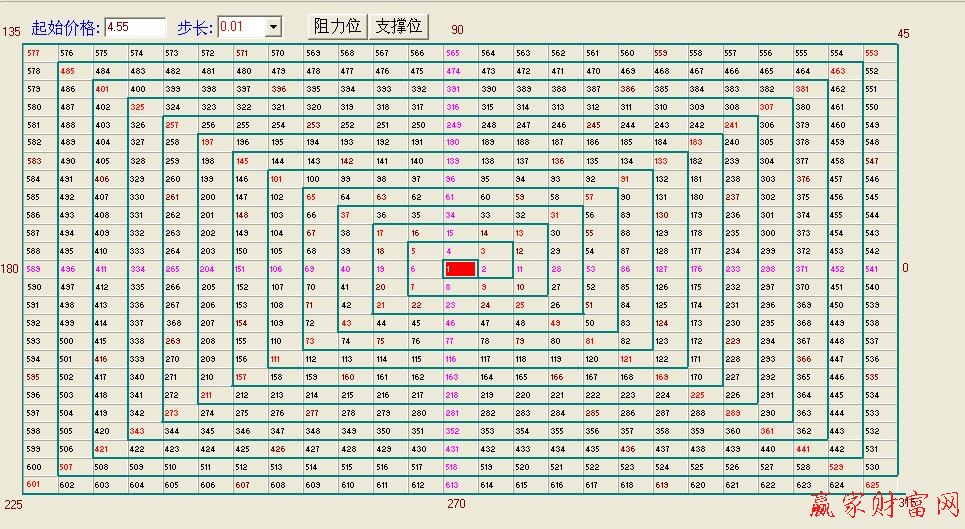Click magenta cell 613 in the bottom row
Viewport: 965px width, 529px height.
click(453, 485)
